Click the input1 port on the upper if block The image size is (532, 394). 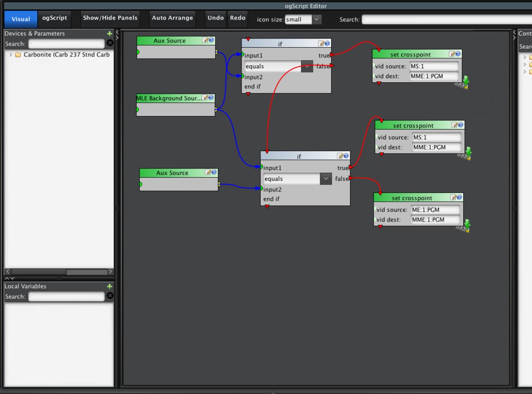[x=242, y=55]
